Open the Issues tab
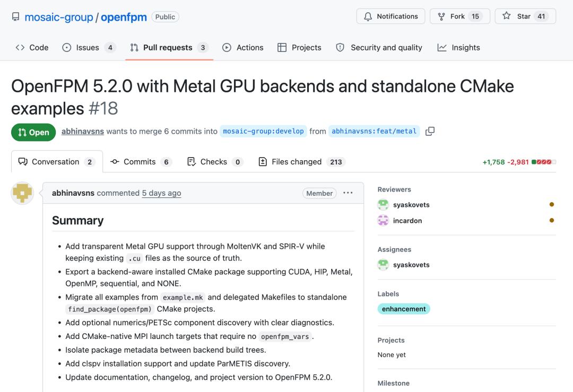This screenshot has height=392, width=573. tap(89, 48)
